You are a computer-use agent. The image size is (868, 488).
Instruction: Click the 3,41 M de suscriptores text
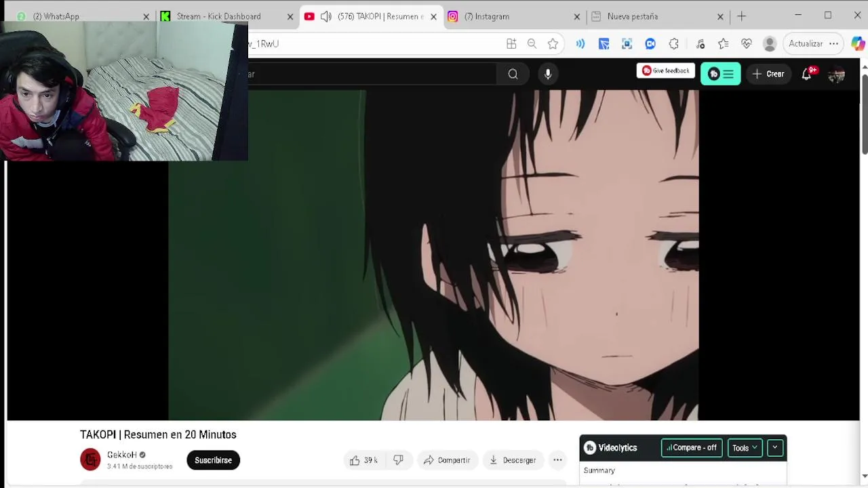click(140, 466)
